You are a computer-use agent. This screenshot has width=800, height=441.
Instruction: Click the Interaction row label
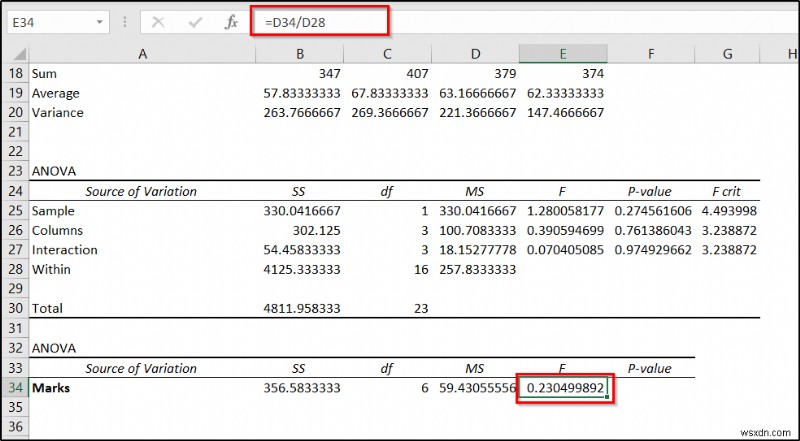[x=65, y=250]
